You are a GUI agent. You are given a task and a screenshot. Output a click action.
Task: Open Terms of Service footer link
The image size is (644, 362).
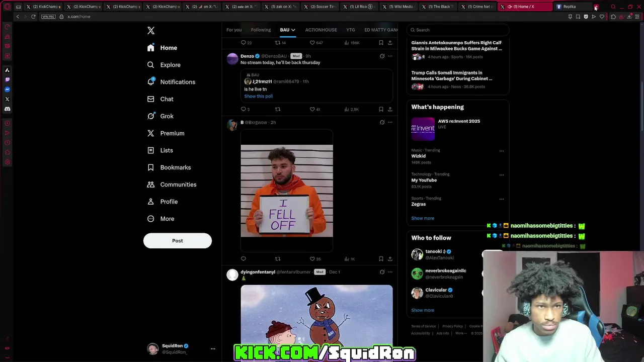pyautogui.click(x=423, y=326)
